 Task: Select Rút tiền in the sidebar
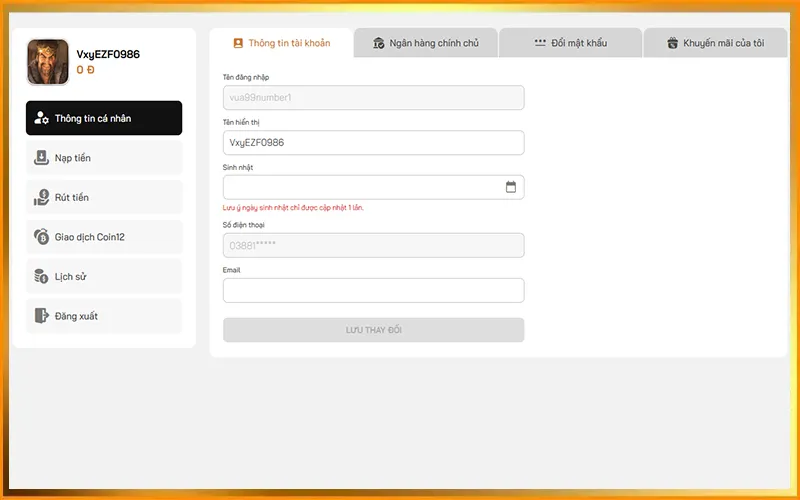click(x=104, y=197)
